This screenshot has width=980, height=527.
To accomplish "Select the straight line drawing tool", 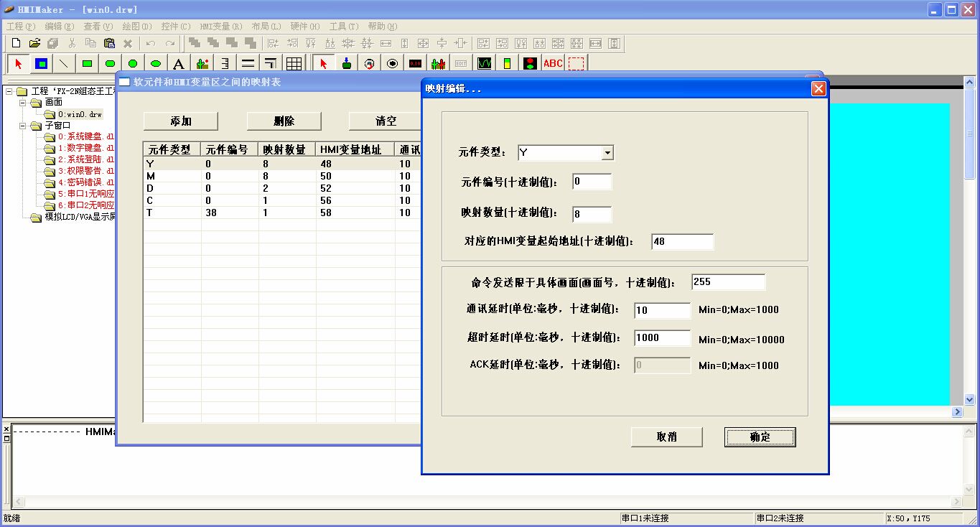I will click(64, 63).
